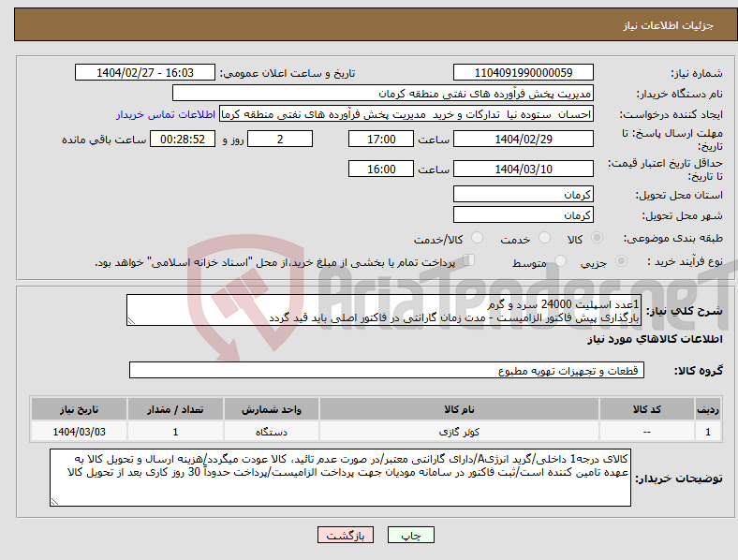Screen dimensions: 738x560
Task: Click the price validity date 1404/03/10
Action: coord(523,169)
